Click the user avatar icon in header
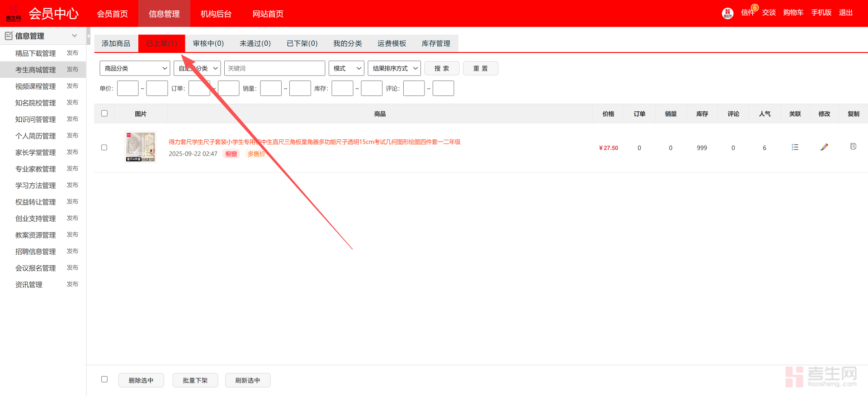 click(x=727, y=13)
